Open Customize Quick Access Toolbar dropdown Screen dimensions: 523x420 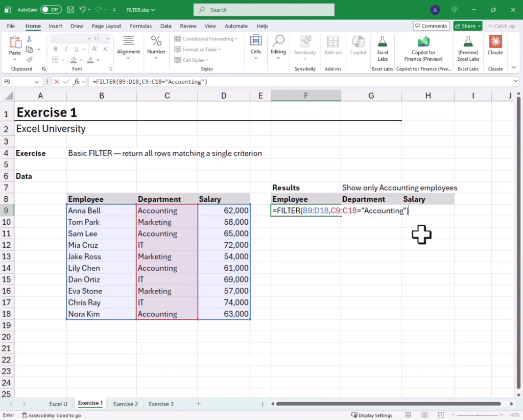pos(114,10)
